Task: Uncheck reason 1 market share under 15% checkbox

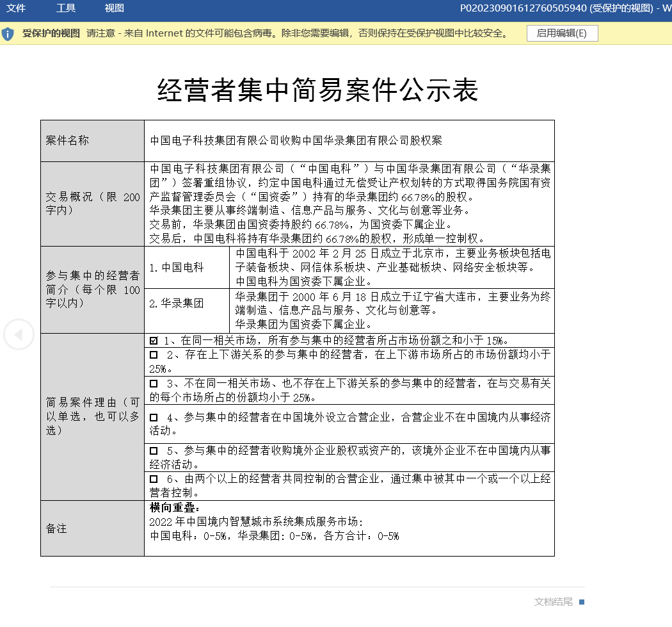Action: (x=154, y=341)
